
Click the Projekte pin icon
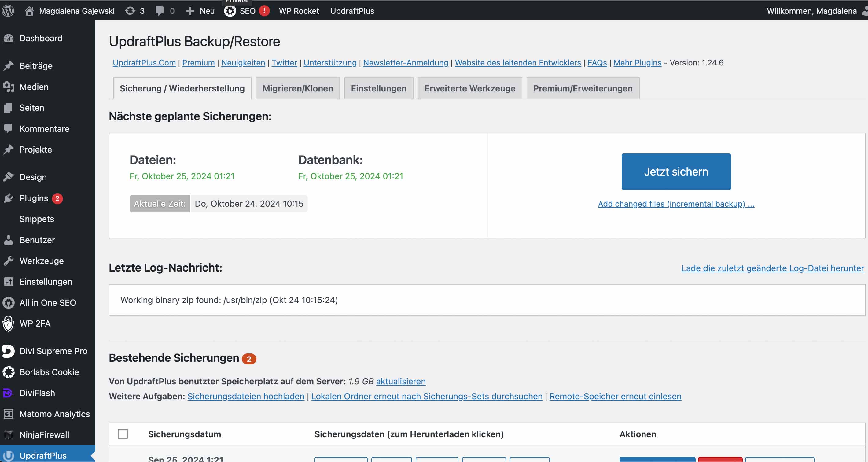click(x=9, y=149)
